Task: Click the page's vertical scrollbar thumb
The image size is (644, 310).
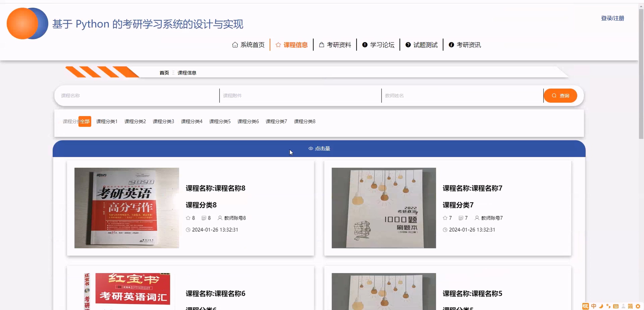Action: tap(641, 74)
